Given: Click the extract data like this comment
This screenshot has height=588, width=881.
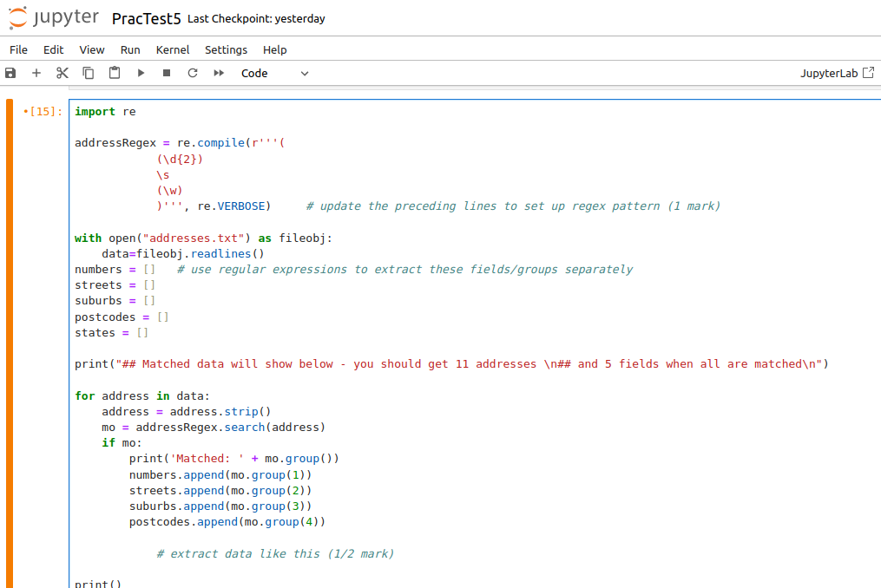Looking at the screenshot, I should tap(275, 553).
